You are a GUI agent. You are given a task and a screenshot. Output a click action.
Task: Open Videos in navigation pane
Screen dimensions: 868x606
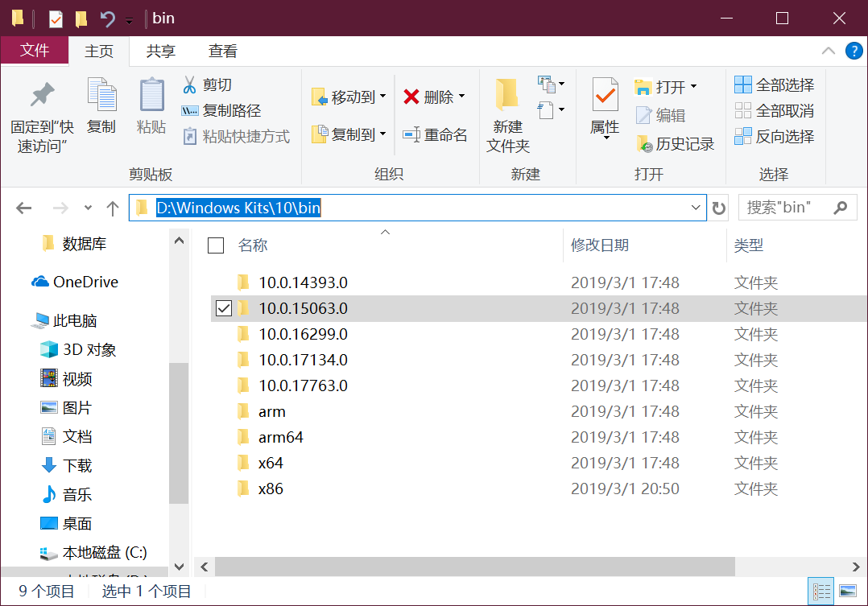pyautogui.click(x=66, y=379)
